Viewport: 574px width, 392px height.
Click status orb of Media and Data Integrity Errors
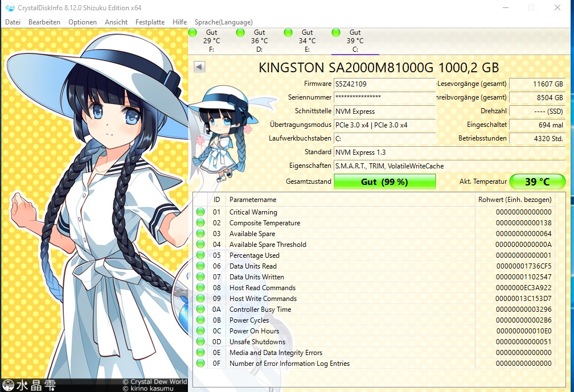(200, 352)
